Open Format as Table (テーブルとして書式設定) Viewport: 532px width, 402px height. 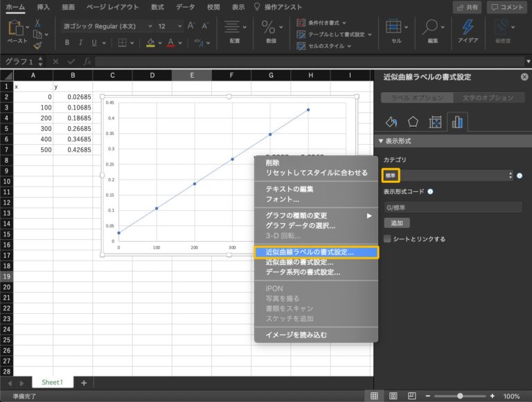tap(334, 34)
